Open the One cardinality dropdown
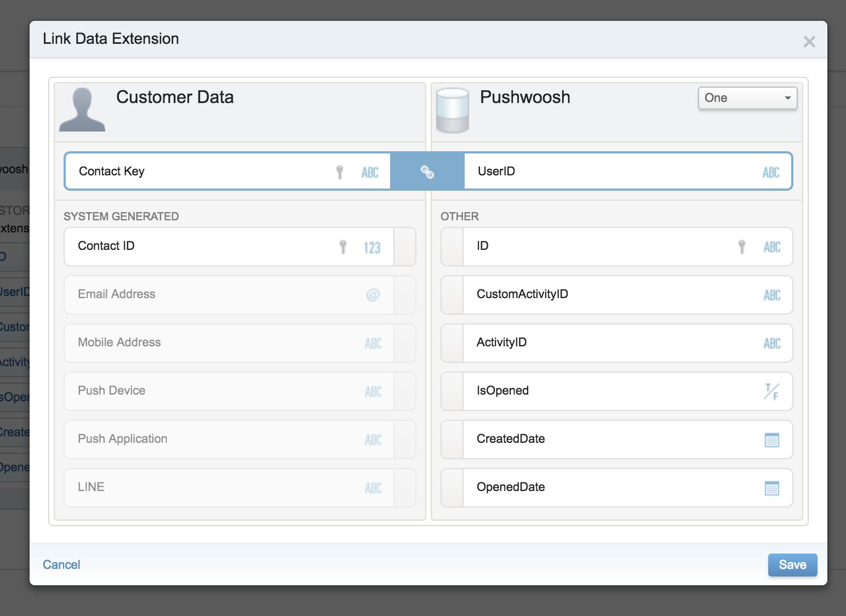The image size is (846, 616). (x=747, y=98)
